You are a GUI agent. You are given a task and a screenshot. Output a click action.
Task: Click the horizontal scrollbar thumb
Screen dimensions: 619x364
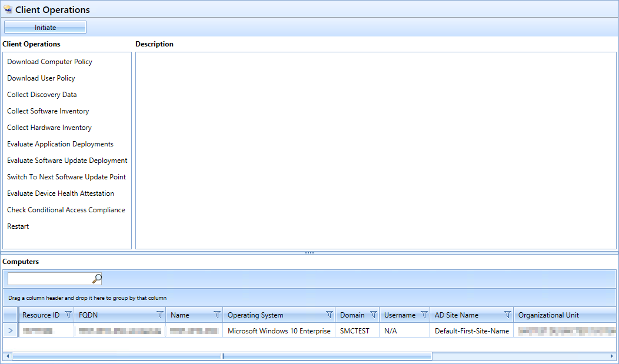[x=222, y=356]
